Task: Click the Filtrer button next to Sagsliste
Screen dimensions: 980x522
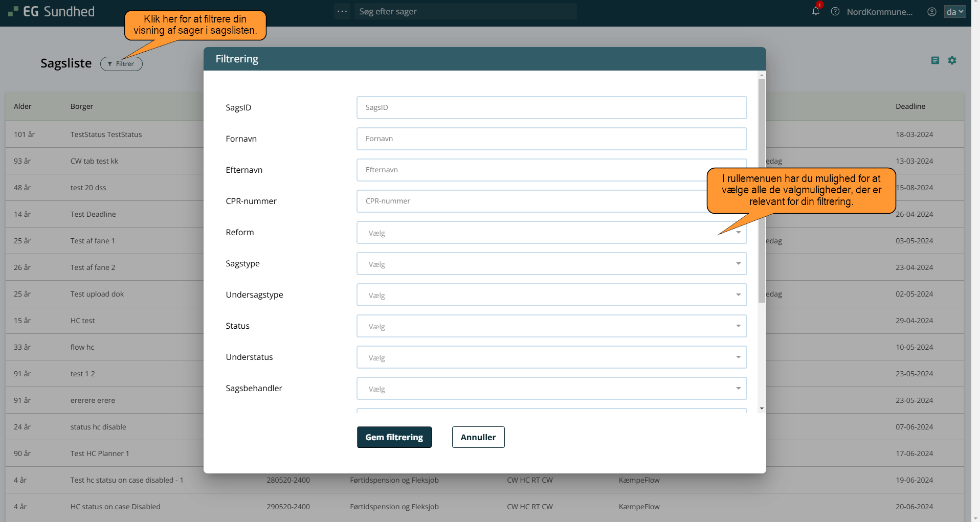Action: 121,64
